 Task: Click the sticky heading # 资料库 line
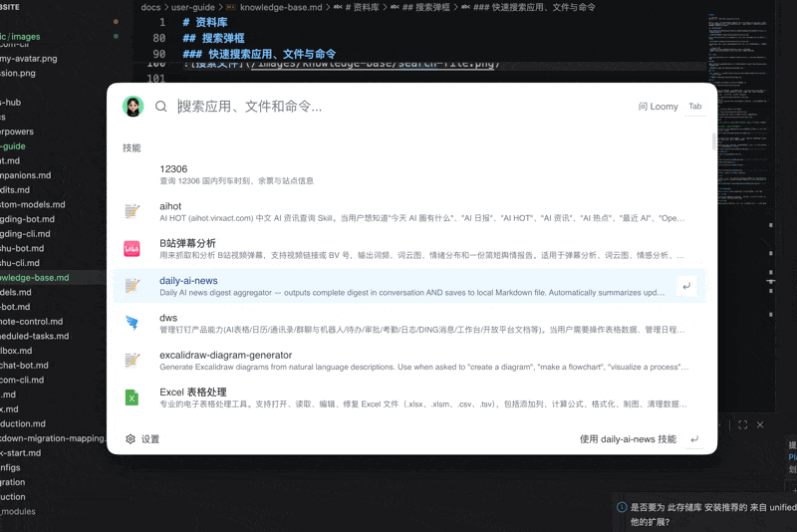[x=205, y=22]
